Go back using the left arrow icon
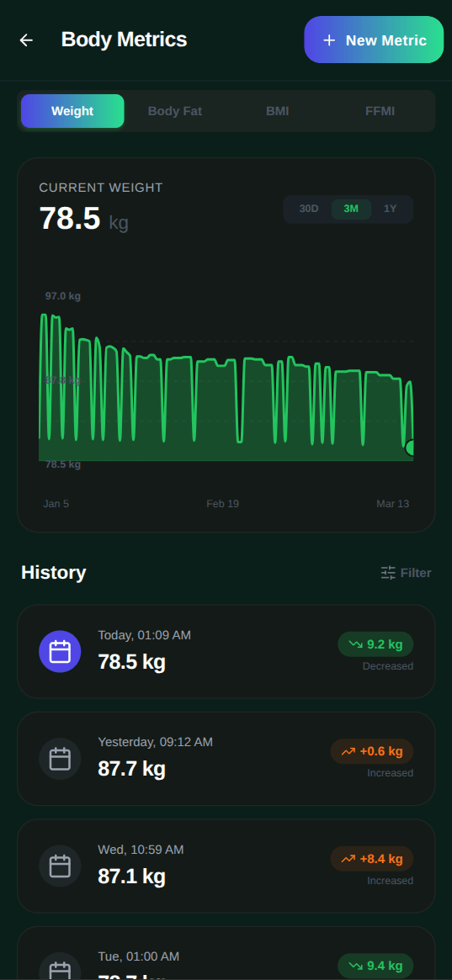This screenshot has height=980, width=452. (26, 40)
